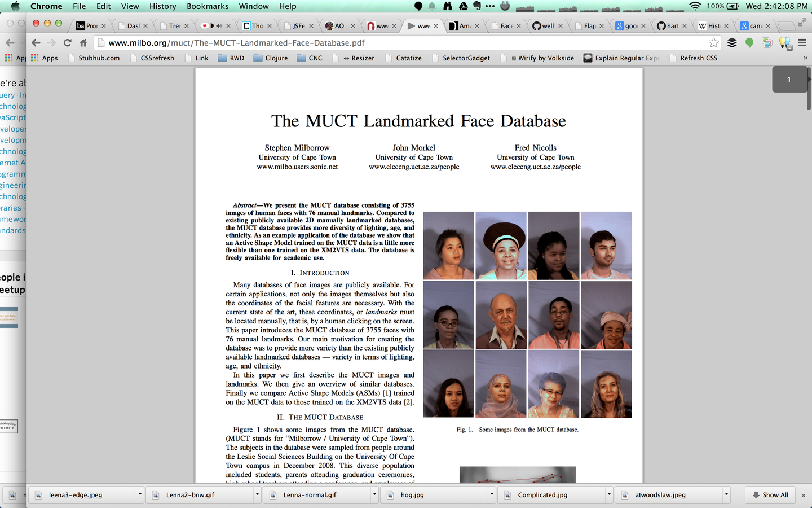Switch to the Face tab
This screenshot has width=812, height=508.
[505, 26]
